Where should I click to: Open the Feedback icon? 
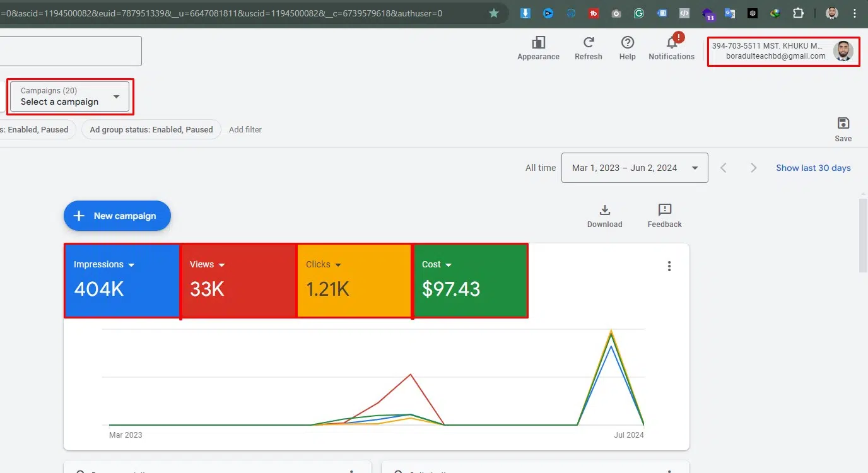664,211
